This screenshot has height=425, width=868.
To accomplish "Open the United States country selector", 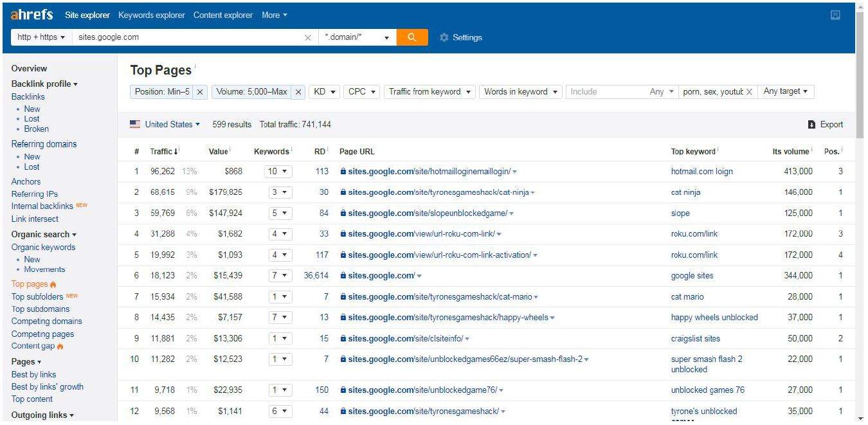I will pos(165,124).
